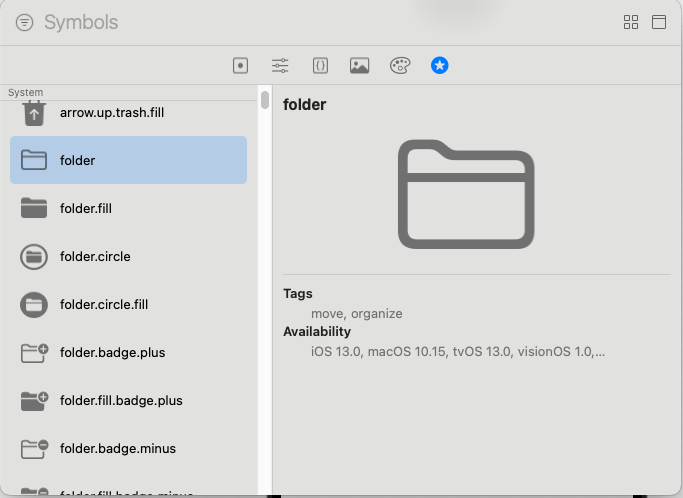Click the 'move, organize' tags text

(357, 314)
